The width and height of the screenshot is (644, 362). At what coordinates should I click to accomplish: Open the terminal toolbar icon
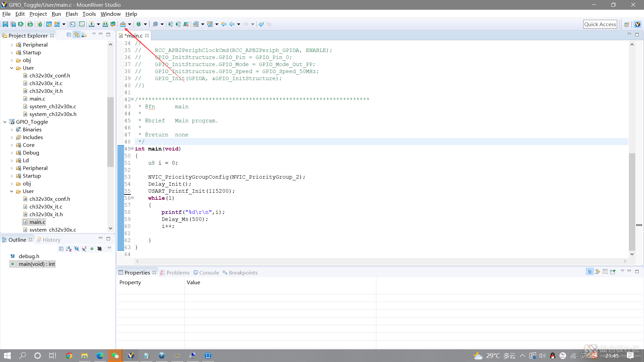[72, 24]
